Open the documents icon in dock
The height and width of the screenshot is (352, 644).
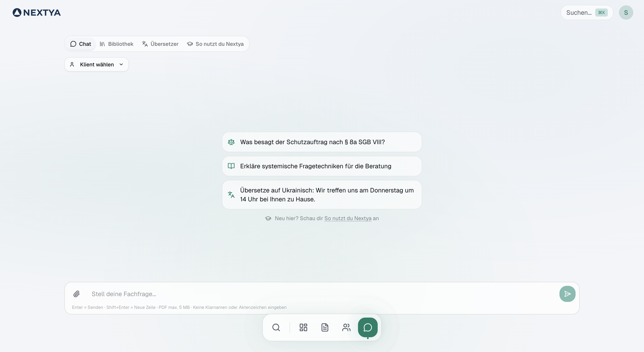pyautogui.click(x=325, y=327)
